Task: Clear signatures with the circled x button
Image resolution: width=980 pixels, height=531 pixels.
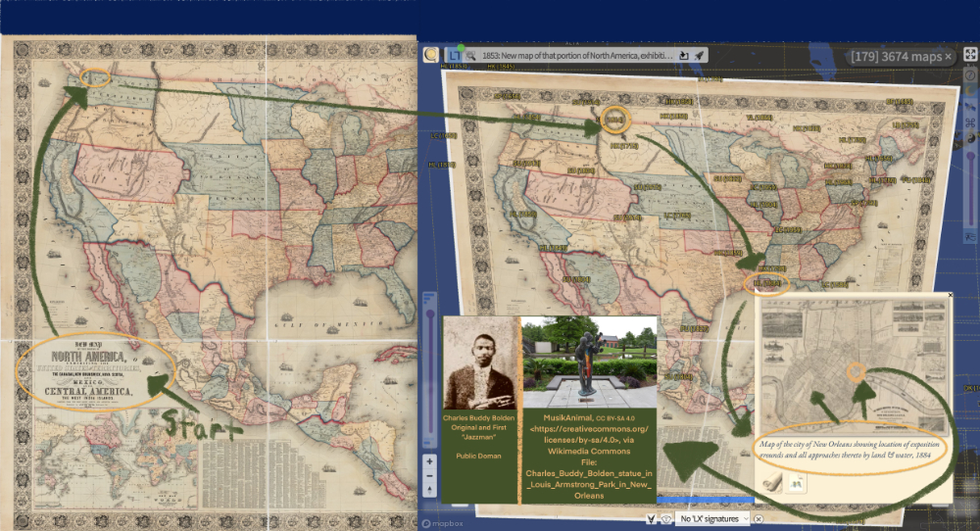Action: click(759, 518)
